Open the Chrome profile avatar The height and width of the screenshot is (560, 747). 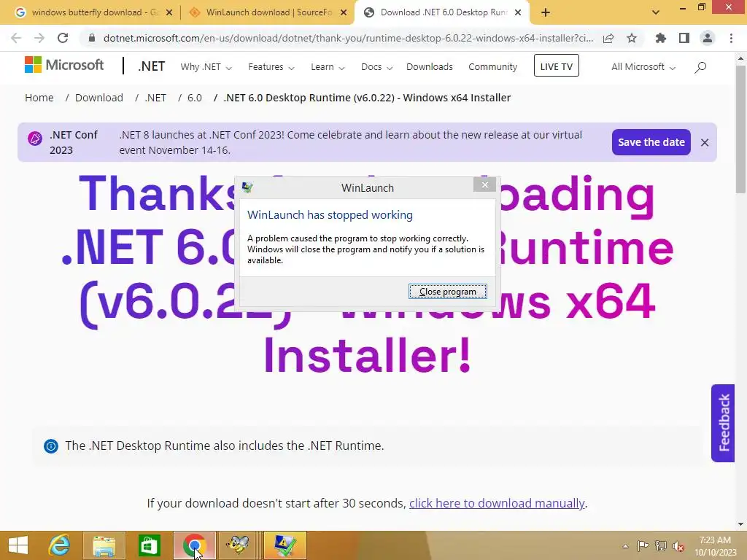tap(708, 38)
